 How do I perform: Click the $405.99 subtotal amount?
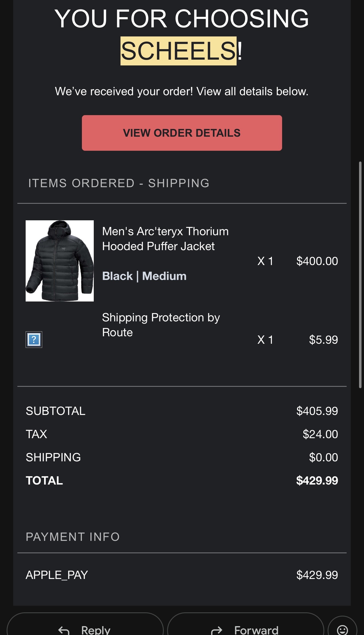tap(317, 411)
